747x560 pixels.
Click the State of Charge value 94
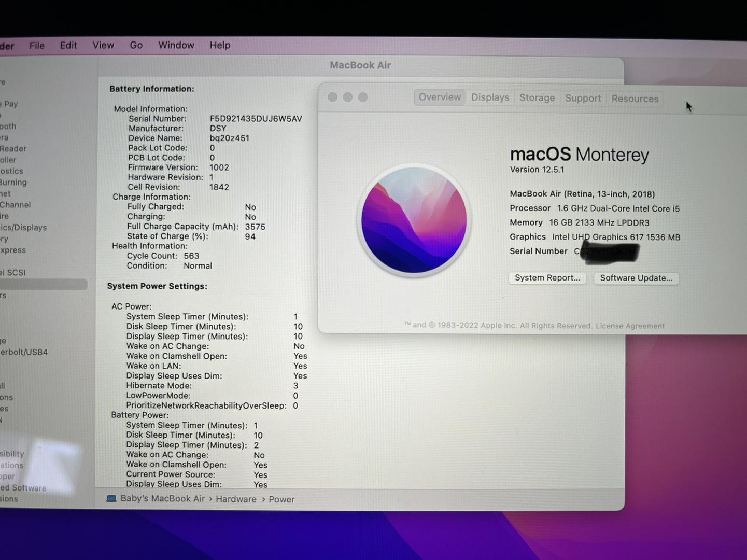(250, 237)
